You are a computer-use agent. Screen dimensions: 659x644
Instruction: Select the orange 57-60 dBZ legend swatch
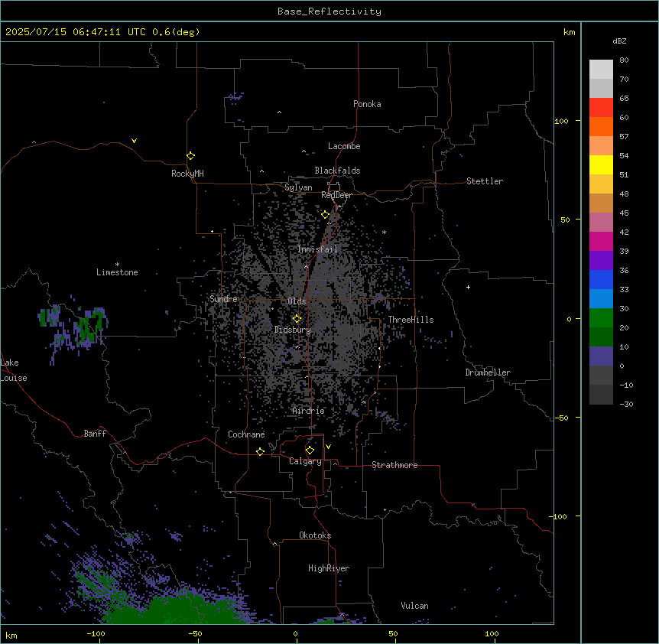tap(601, 126)
